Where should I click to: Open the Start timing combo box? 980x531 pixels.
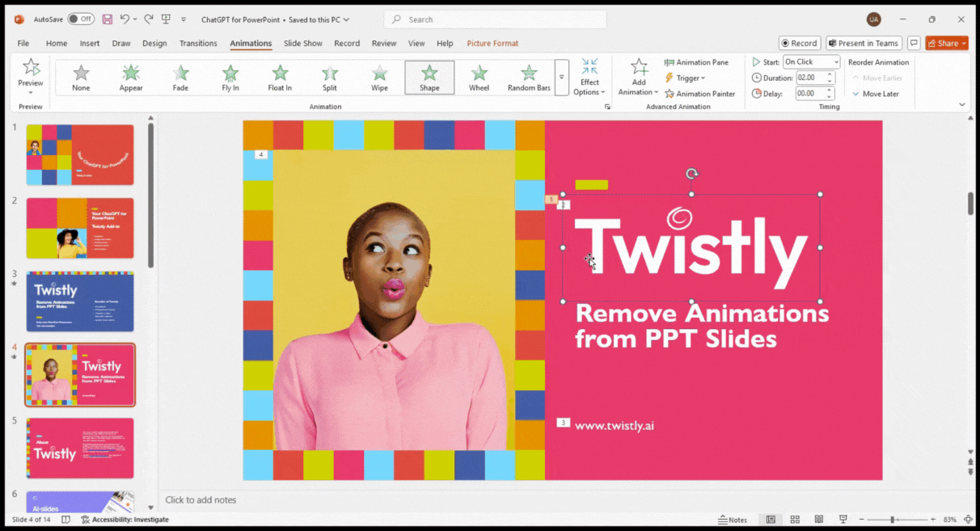(x=811, y=61)
